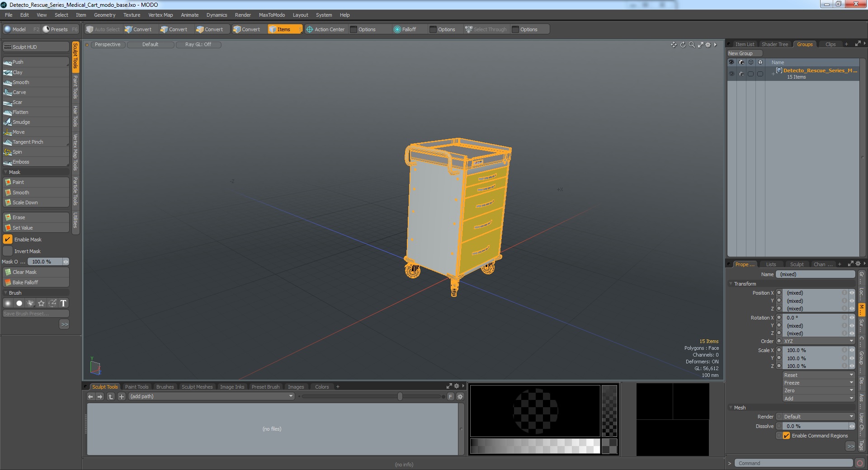Click the Command input field
Image resolution: width=868 pixels, height=470 pixels.
pos(793,463)
